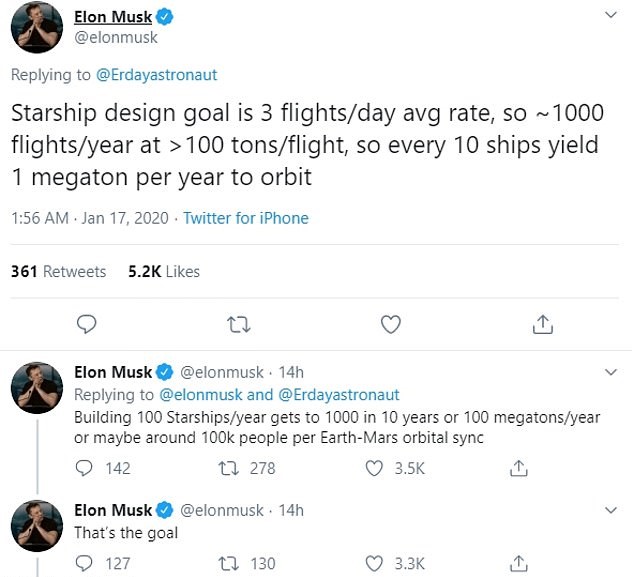Open @Erdayastronaut link in main tweet
The height and width of the screenshot is (577, 632).
click(156, 75)
